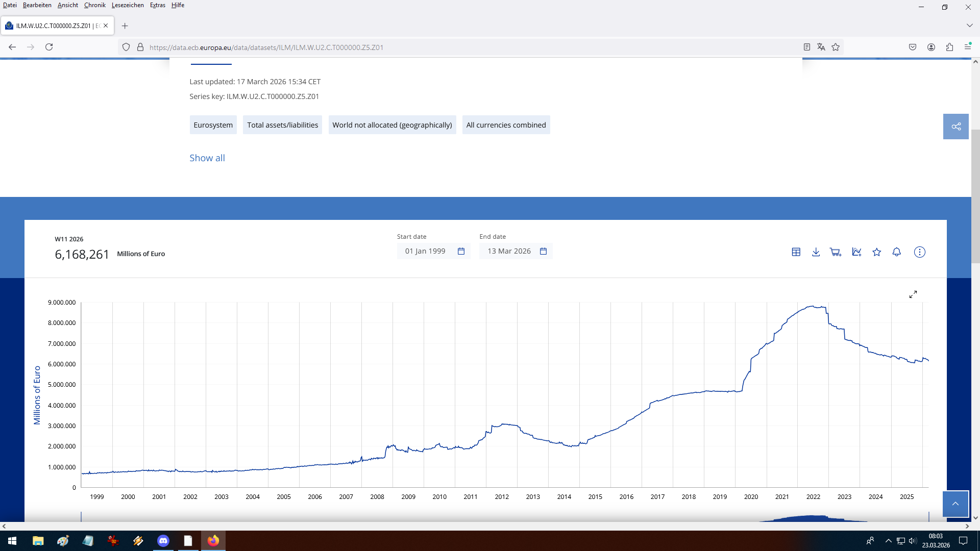This screenshot has height=551, width=980.
Task: Click the Show all link
Action: [x=207, y=158]
